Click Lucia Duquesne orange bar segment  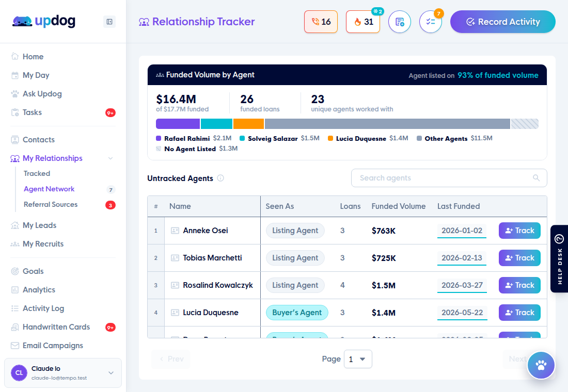click(x=248, y=124)
